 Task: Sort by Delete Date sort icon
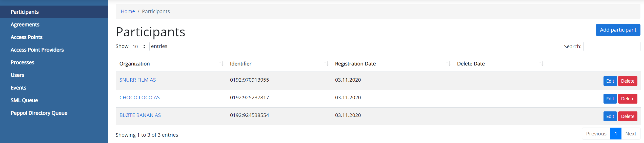pyautogui.click(x=541, y=64)
